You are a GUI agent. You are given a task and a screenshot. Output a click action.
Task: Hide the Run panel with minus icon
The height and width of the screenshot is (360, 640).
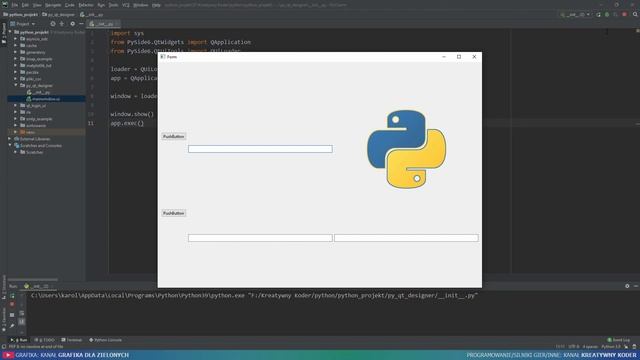click(636, 286)
